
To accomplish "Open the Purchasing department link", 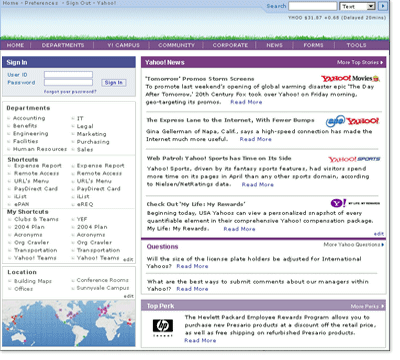I will click(x=93, y=142).
